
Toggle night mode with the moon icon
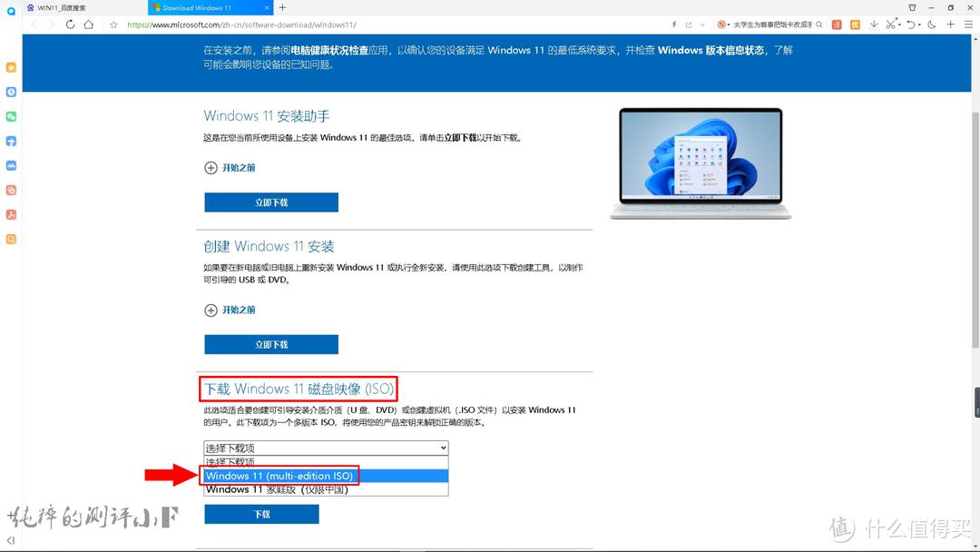[932, 25]
